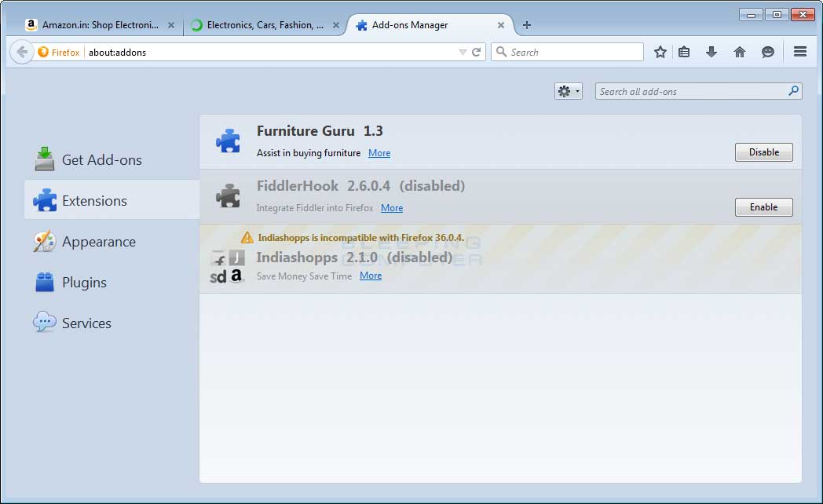Select the Indiashopps 2.1.0 (disabled) title
The width and height of the screenshot is (823, 504).
pyautogui.click(x=354, y=257)
